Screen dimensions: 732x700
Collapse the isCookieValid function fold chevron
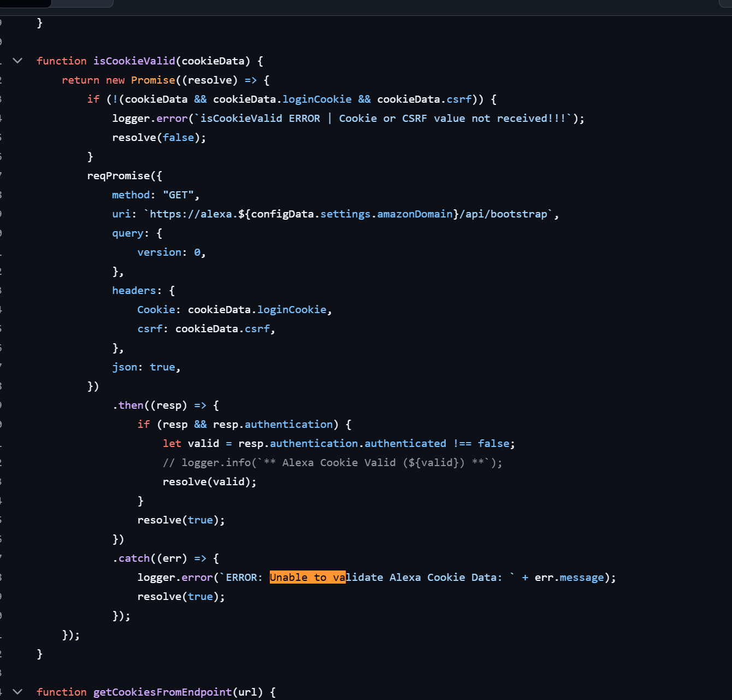coord(17,61)
